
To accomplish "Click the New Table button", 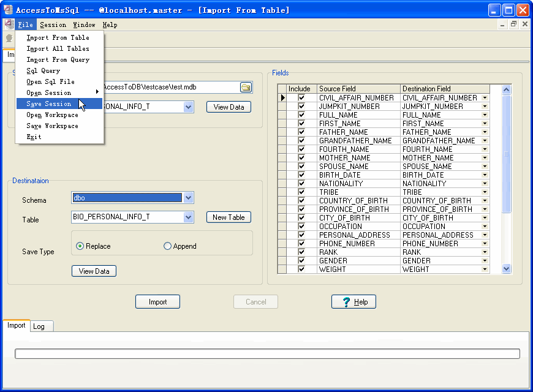I will pyautogui.click(x=229, y=217).
